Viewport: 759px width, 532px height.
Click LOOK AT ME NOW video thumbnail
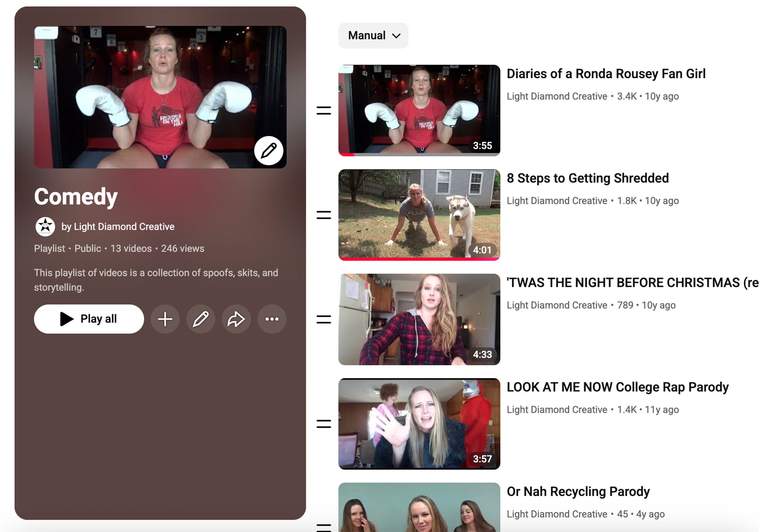(419, 424)
